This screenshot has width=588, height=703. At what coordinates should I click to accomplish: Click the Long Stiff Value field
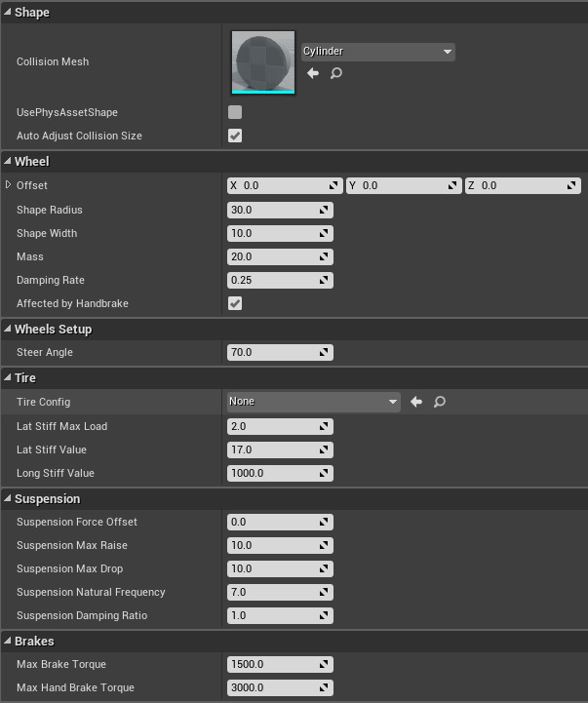point(273,473)
